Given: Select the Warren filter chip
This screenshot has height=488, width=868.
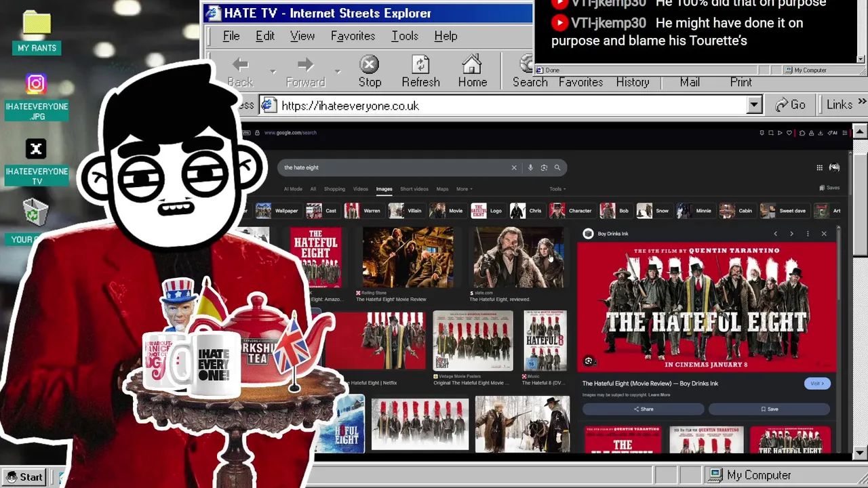Looking at the screenshot, I should pyautogui.click(x=363, y=211).
